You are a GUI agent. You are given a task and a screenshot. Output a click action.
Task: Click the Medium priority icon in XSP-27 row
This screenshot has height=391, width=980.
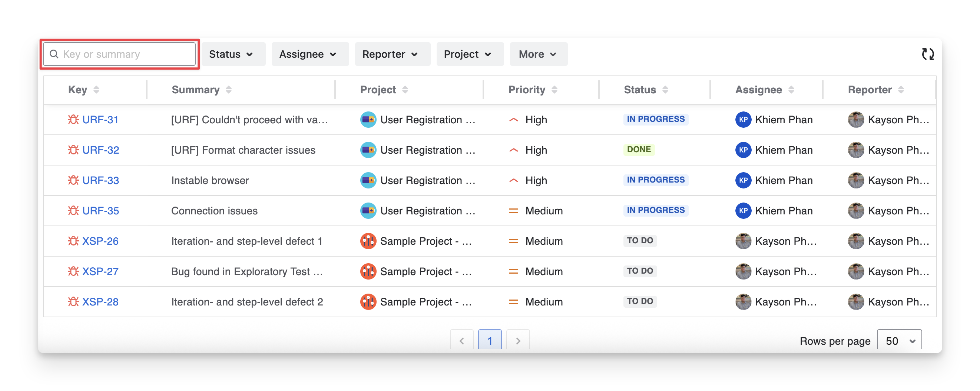(513, 272)
